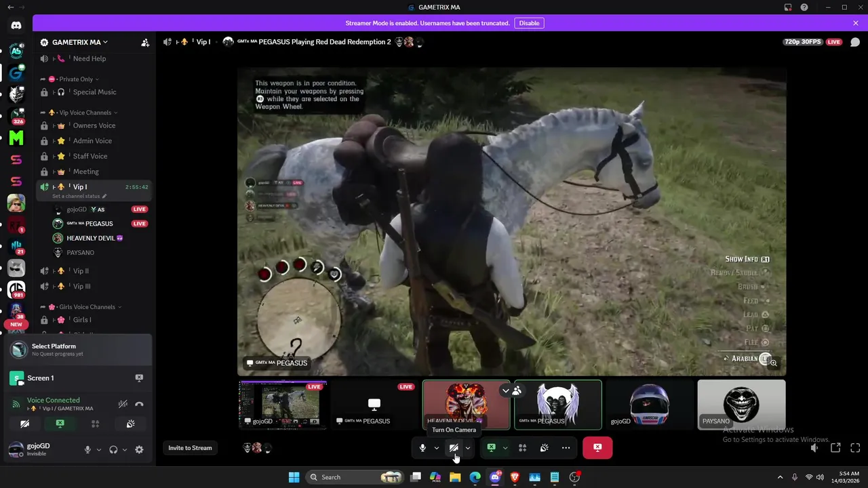
Task: Click the Windows taskbar Search box
Action: [x=355, y=477]
